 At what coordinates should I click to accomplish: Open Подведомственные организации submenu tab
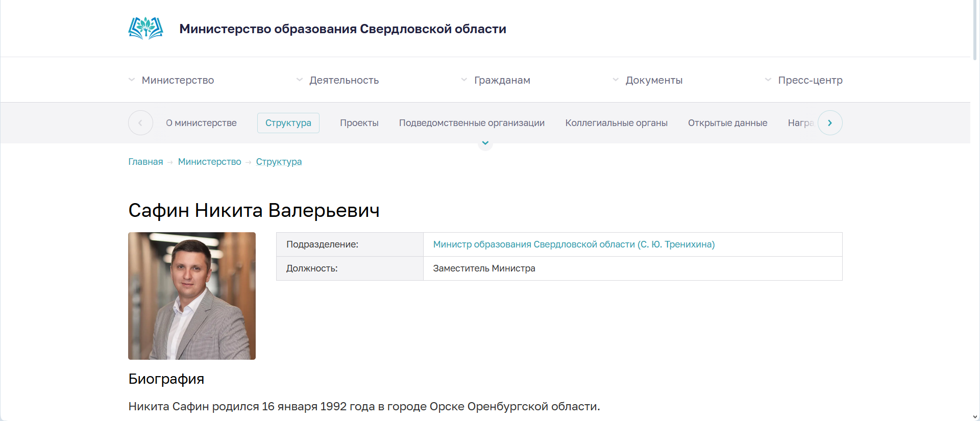(472, 123)
